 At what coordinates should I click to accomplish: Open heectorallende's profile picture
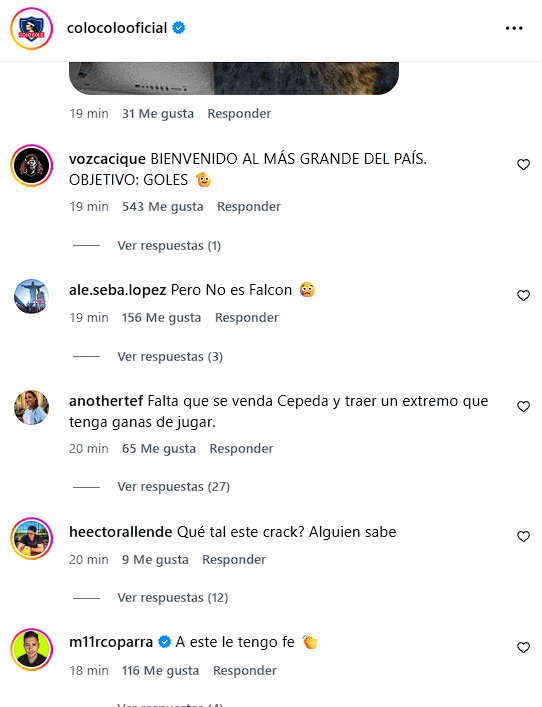(32, 538)
